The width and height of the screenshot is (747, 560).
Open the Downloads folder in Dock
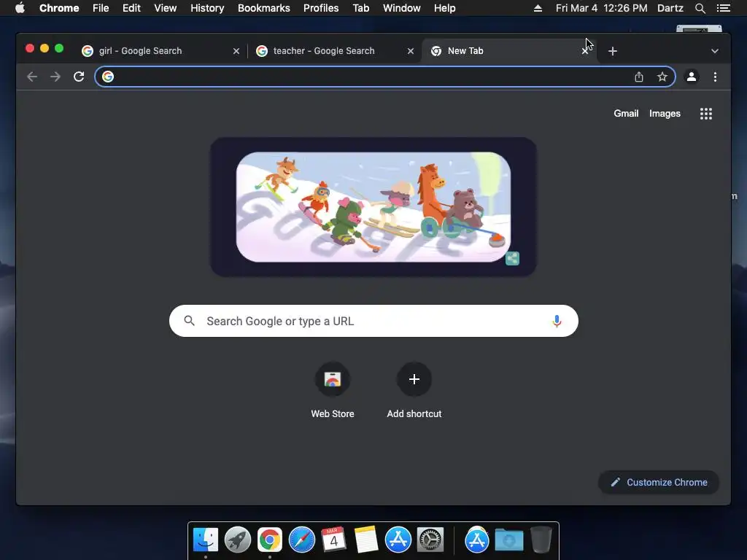coord(508,540)
